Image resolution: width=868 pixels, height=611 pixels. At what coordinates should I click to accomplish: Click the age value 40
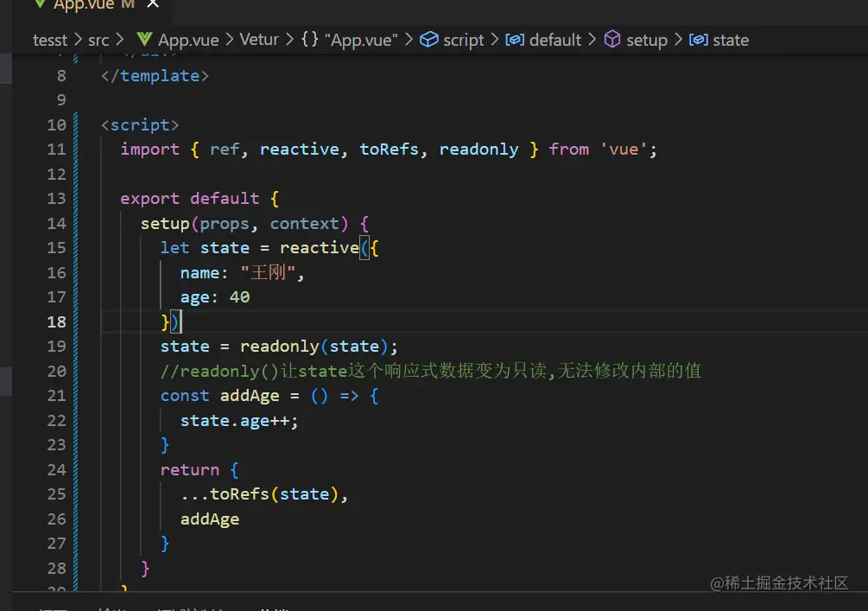pos(240,297)
